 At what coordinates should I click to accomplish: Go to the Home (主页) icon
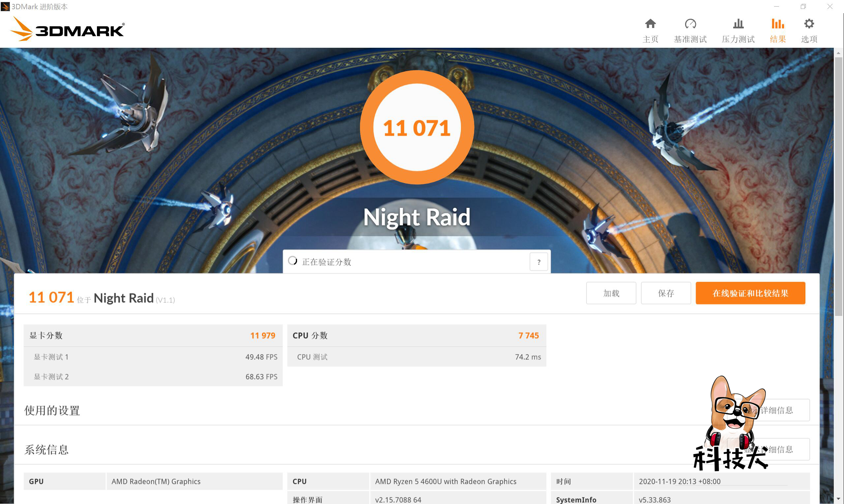[x=650, y=24]
